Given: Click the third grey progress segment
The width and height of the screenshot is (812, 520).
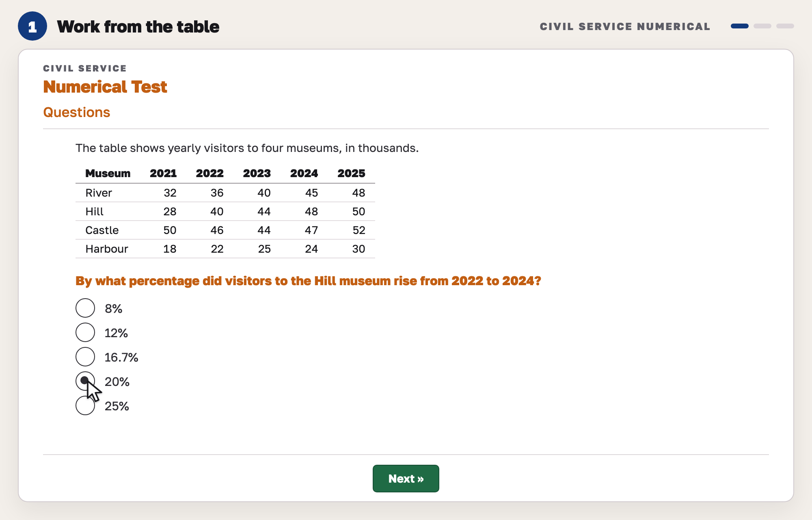Looking at the screenshot, I should click(785, 26).
